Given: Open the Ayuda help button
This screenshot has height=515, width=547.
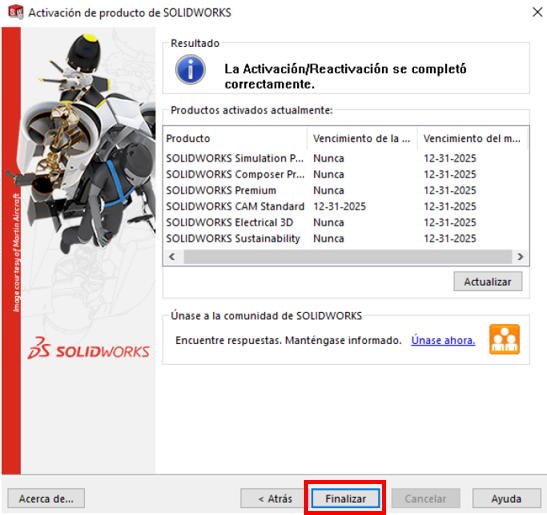Looking at the screenshot, I should pyautogui.click(x=507, y=499).
